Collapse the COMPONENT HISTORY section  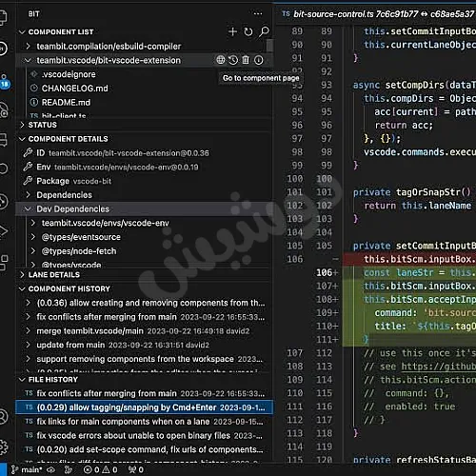pos(22,288)
